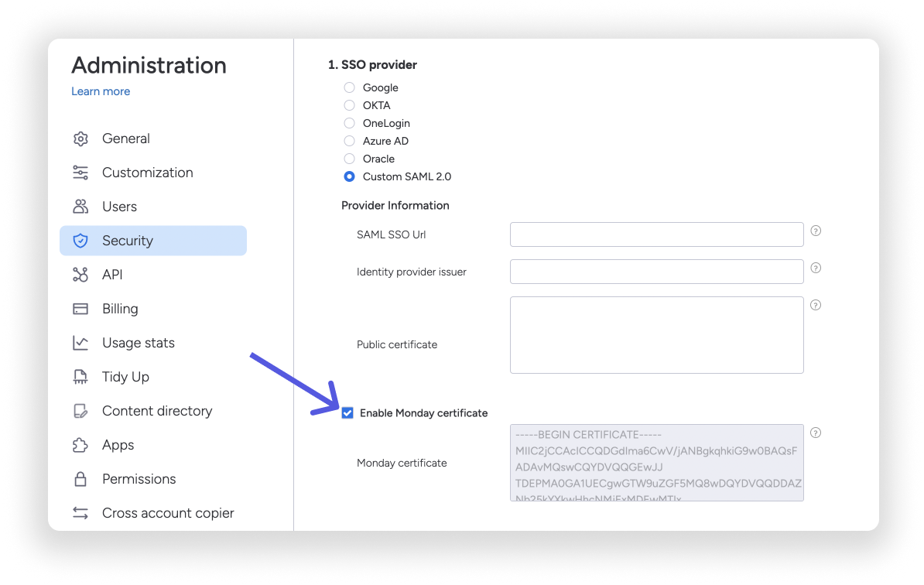924x585 pixels.
Task: Select the Usage stats chart icon
Action: pyautogui.click(x=80, y=343)
